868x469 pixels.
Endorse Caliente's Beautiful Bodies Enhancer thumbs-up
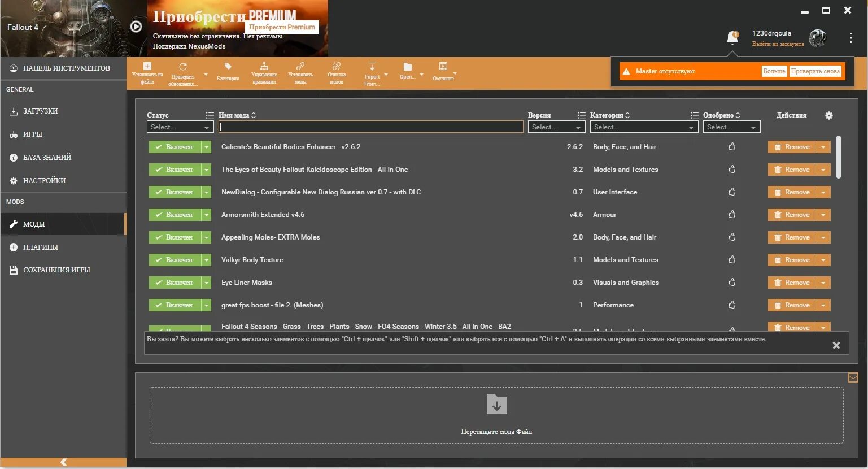(732, 147)
